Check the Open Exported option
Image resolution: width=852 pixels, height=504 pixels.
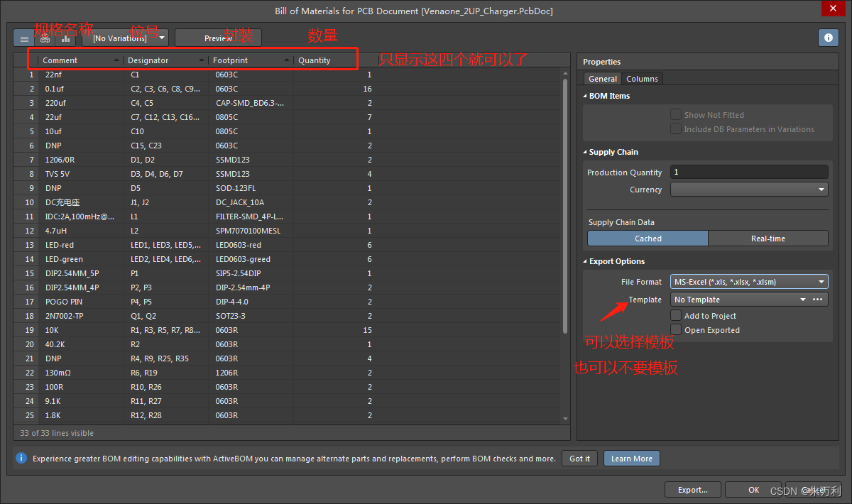pyautogui.click(x=676, y=330)
